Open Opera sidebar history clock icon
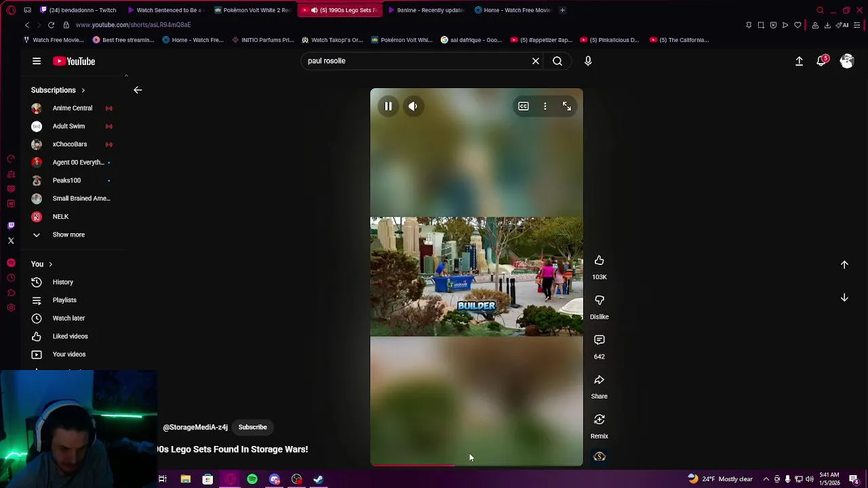The image size is (868, 488). pos(11,278)
